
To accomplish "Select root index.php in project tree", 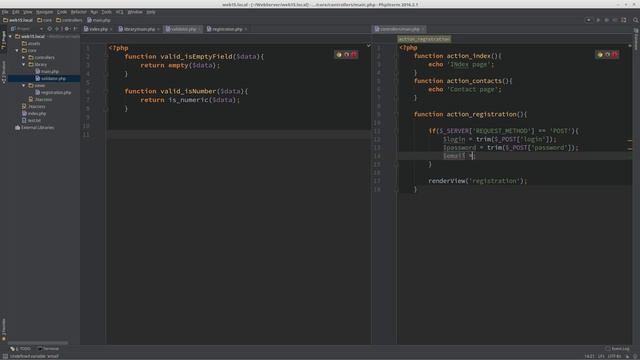I will coord(34,113).
